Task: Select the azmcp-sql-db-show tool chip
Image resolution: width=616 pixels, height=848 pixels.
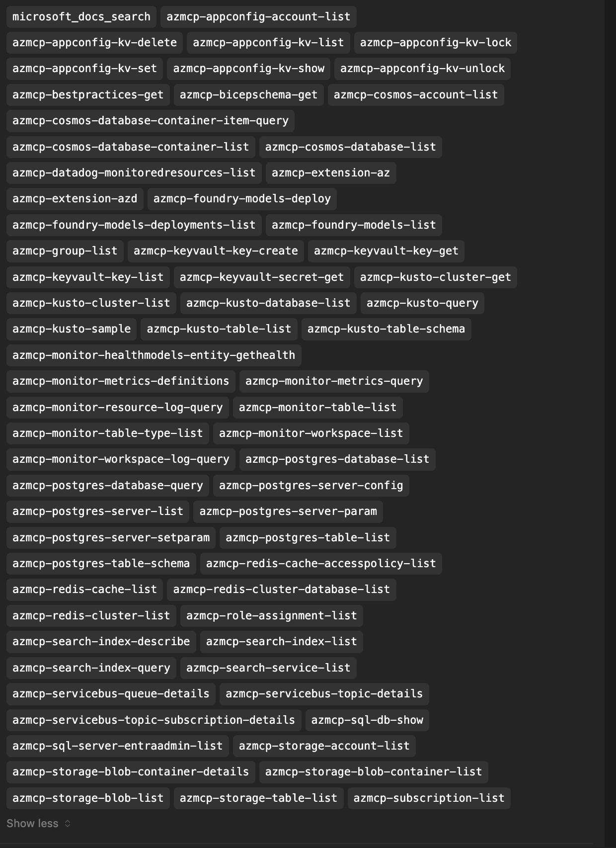Action: coord(367,720)
